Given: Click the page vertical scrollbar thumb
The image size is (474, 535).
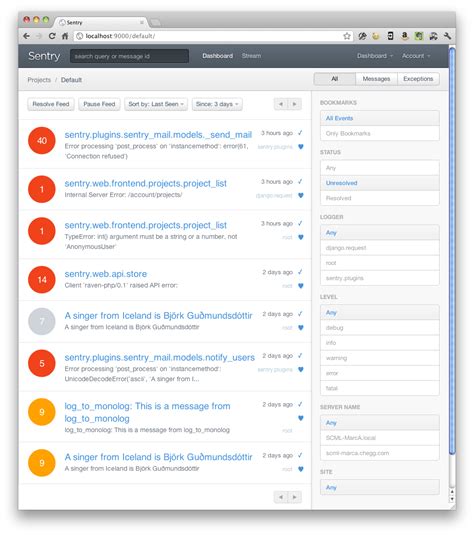Looking at the screenshot, I should (452, 251).
